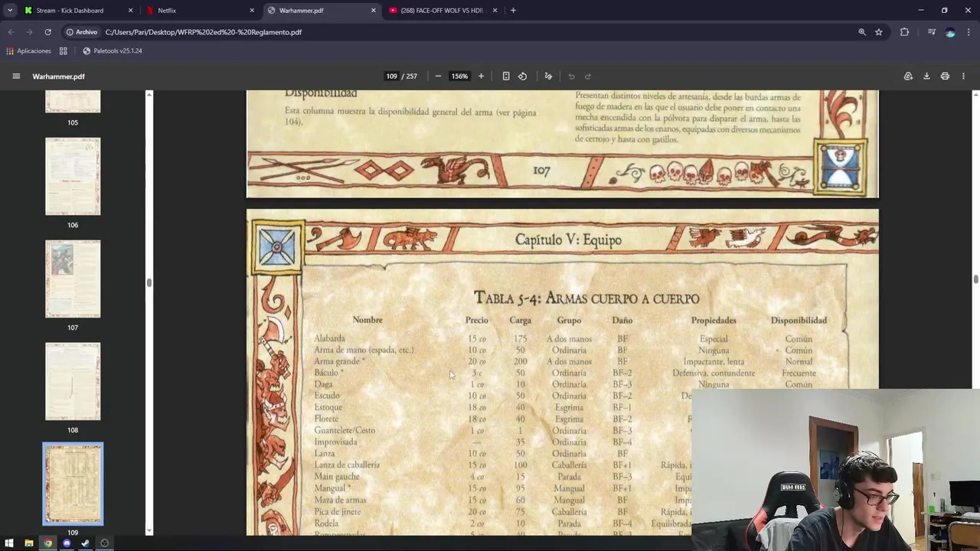Switch to FACE-OFF WOLF VS HDR tab

coord(444,10)
